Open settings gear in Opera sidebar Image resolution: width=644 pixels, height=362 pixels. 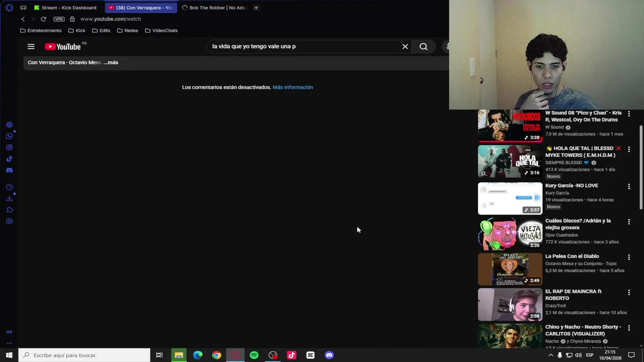(x=9, y=221)
